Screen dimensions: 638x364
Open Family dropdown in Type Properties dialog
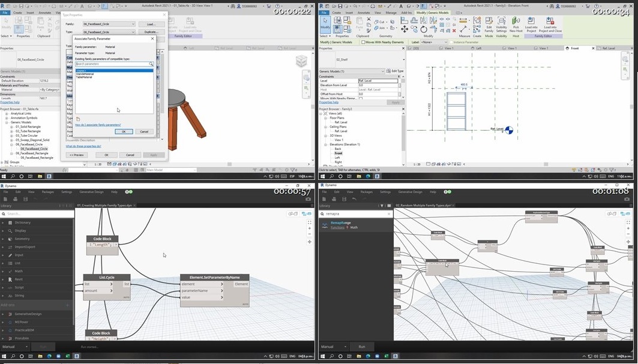[109, 24]
